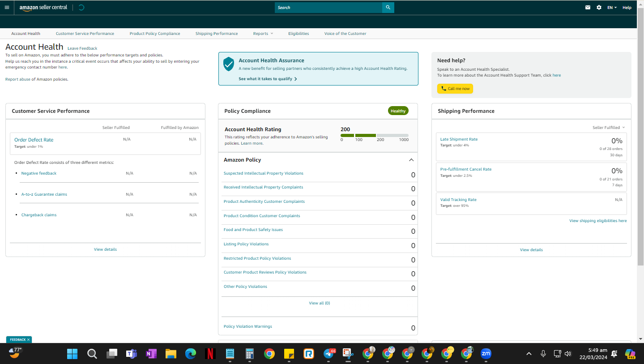Open the Report abuse link
Viewport: 644px width, 364px height.
coord(18,79)
